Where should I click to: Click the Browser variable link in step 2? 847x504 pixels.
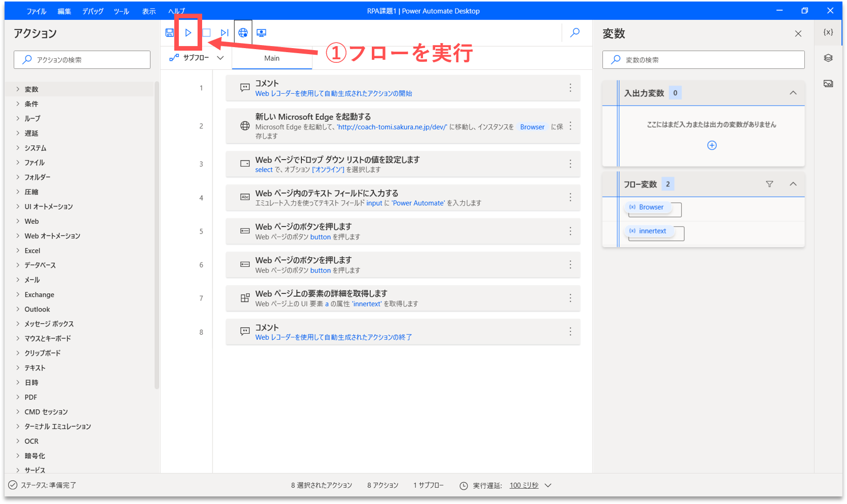point(532,127)
